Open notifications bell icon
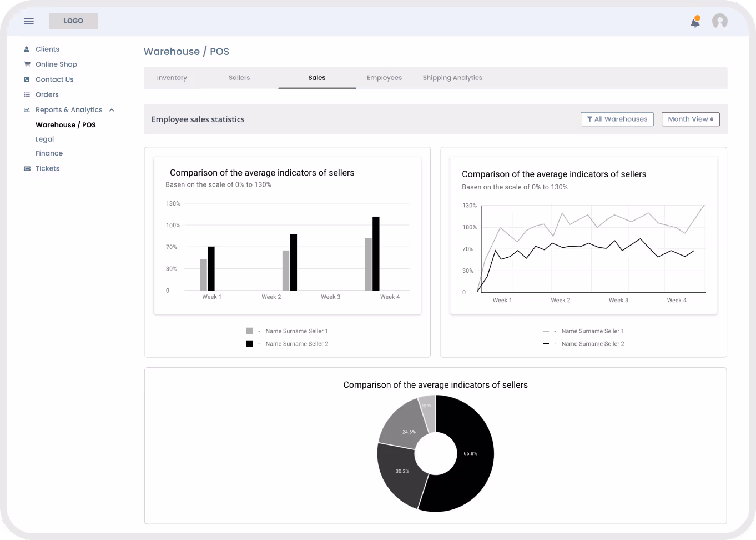The height and width of the screenshot is (540, 756). (695, 22)
